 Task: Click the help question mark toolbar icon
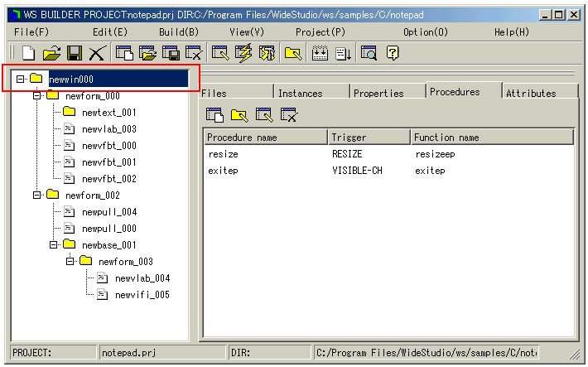(393, 53)
